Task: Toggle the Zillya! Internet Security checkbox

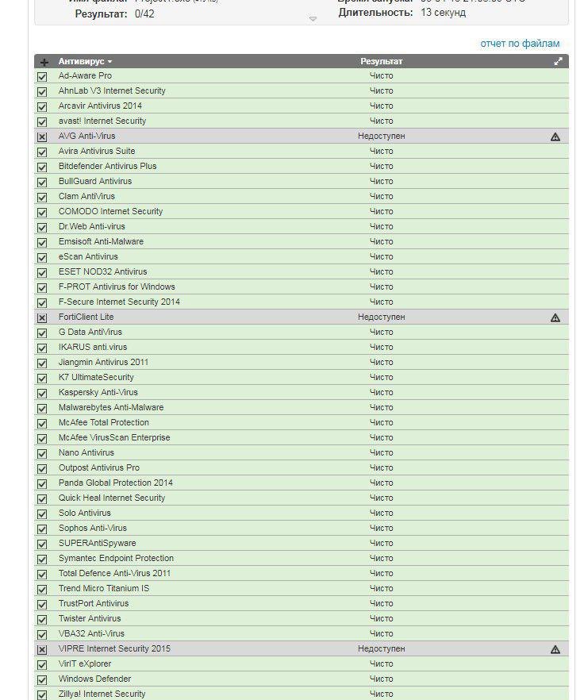Action: click(42, 695)
